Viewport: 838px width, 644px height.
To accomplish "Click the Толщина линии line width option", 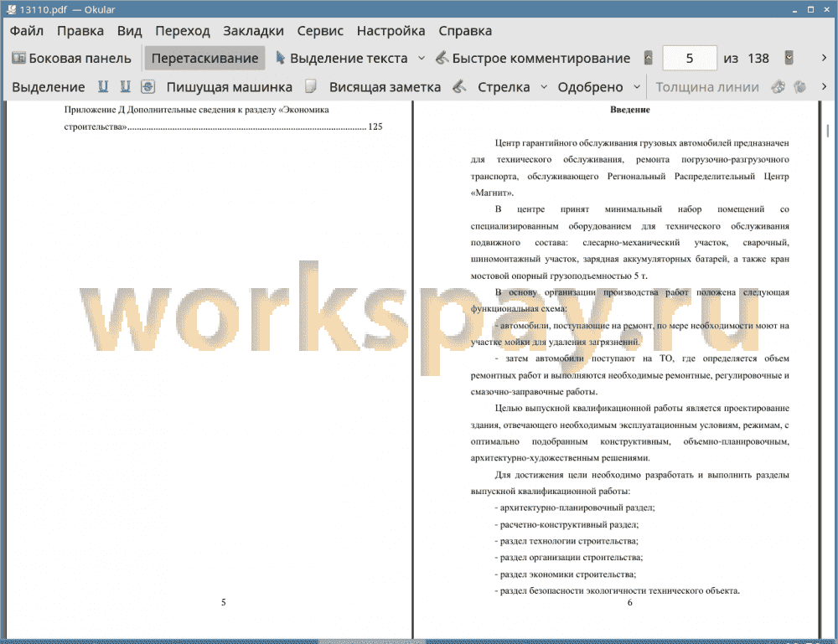I will point(707,87).
